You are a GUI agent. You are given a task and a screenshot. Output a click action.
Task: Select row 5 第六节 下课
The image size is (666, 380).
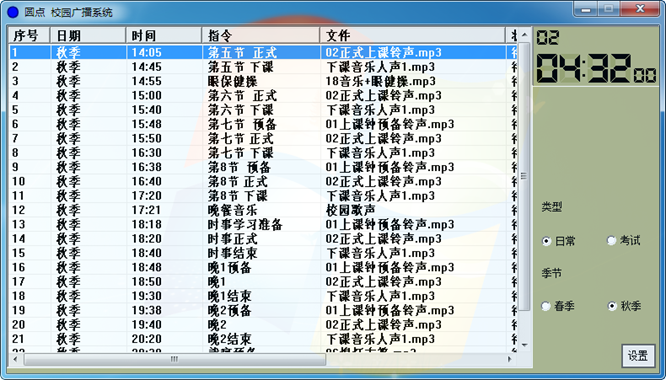point(263,110)
